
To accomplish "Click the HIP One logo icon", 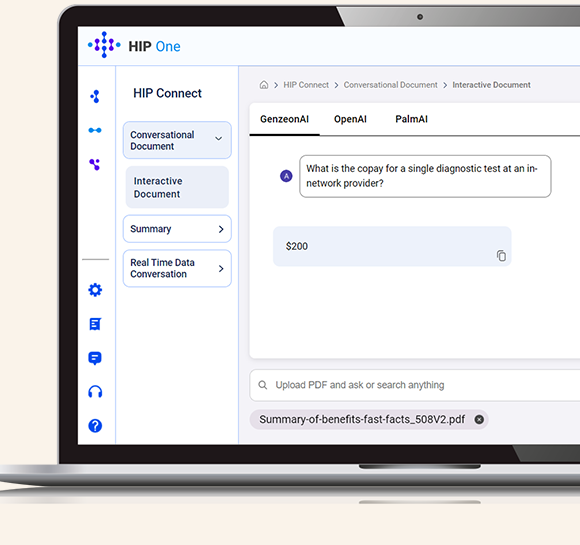I will pyautogui.click(x=104, y=45).
